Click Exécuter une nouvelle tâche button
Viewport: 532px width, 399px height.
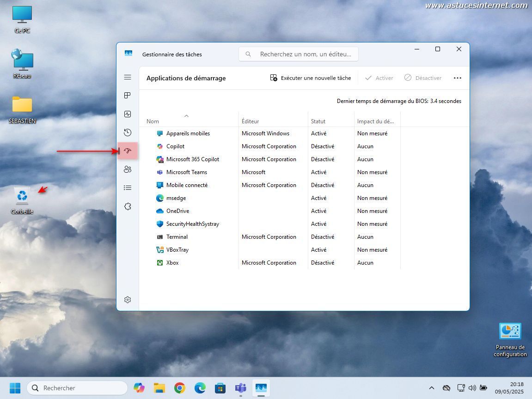[311, 78]
